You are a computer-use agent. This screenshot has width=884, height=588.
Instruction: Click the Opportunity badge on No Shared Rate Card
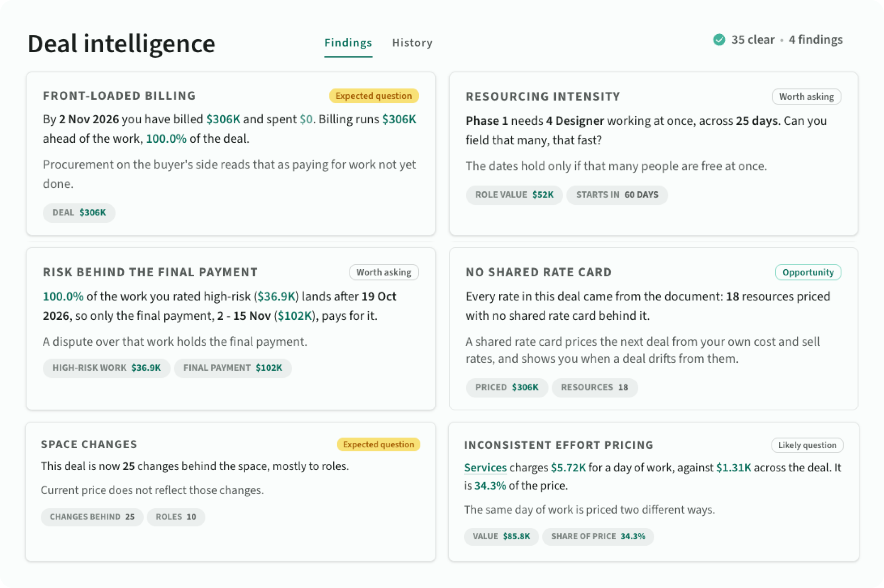pyautogui.click(x=808, y=273)
